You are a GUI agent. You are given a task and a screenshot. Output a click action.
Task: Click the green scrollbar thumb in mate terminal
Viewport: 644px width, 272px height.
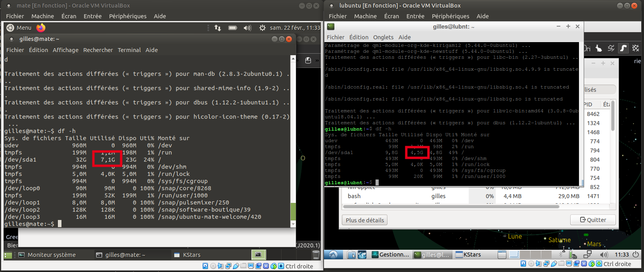tap(293, 212)
